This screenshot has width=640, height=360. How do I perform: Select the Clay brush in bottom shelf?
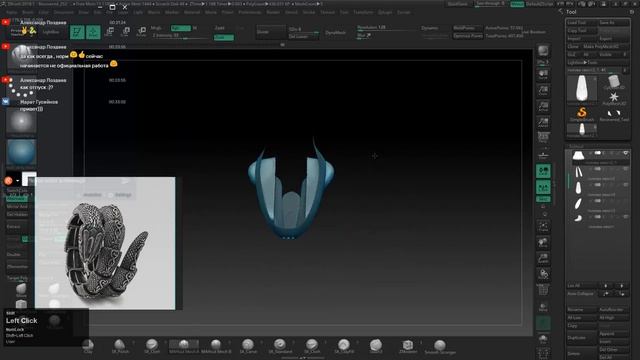coord(88,346)
